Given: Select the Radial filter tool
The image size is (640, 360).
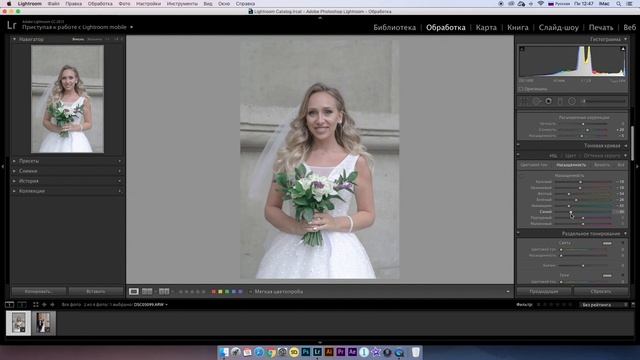Looking at the screenshot, I should (572, 101).
